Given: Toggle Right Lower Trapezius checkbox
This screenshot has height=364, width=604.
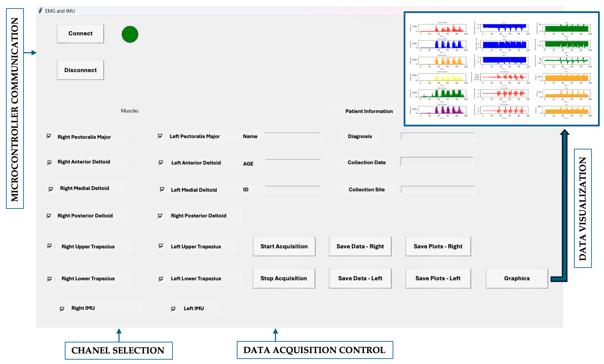Looking at the screenshot, I should (50, 279).
